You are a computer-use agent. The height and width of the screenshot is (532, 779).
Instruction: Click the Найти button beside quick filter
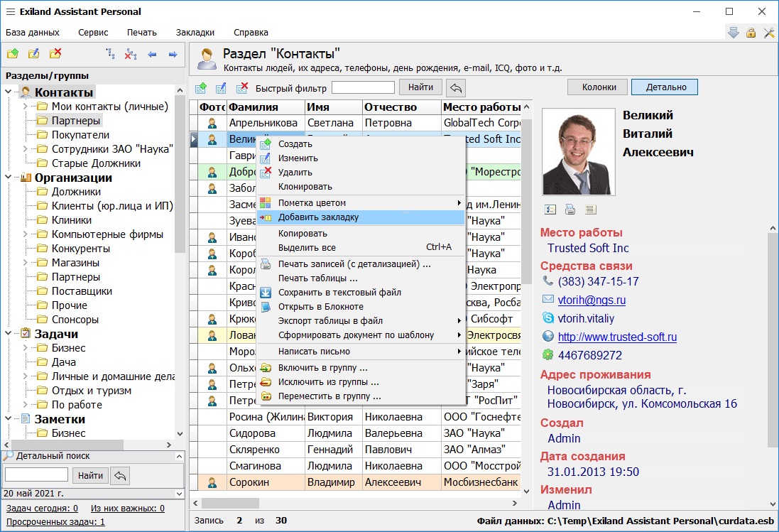pyautogui.click(x=420, y=87)
